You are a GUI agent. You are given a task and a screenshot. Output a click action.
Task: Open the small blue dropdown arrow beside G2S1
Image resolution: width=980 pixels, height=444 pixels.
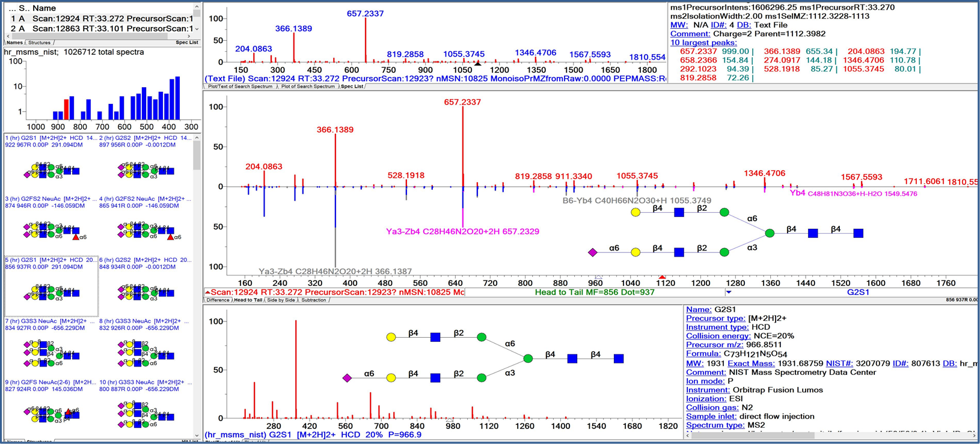(x=729, y=293)
